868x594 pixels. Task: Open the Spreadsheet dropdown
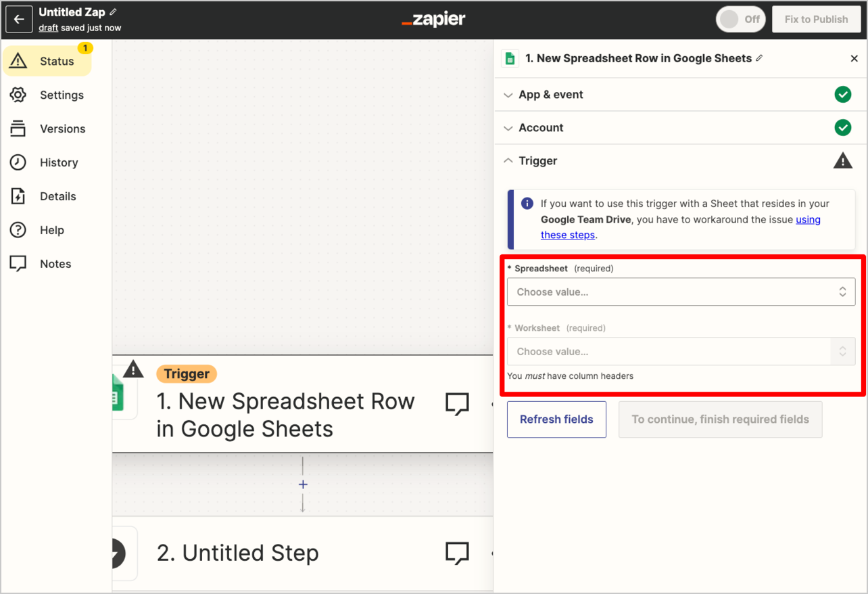681,292
